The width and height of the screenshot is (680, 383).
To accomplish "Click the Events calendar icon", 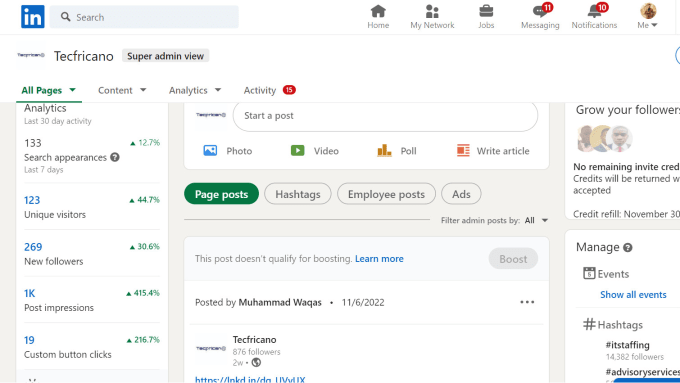I will pos(589,273).
